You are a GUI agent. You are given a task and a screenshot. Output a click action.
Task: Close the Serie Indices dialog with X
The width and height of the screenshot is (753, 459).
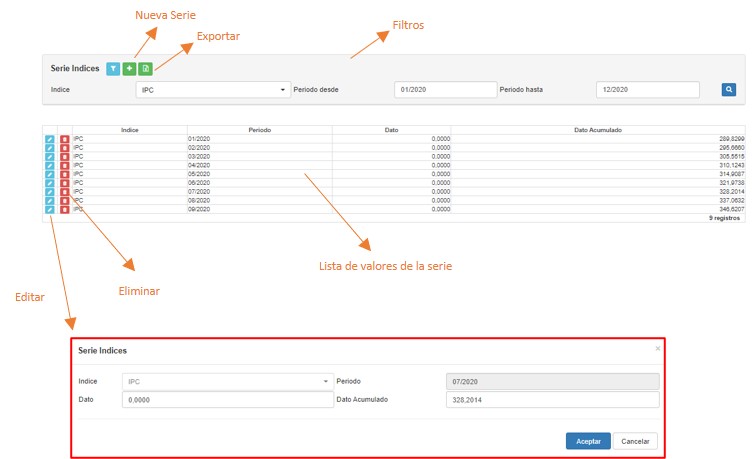coord(657,349)
